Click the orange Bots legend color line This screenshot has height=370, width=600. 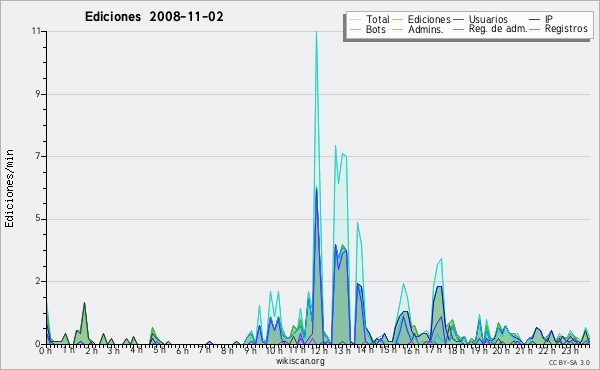pyautogui.click(x=355, y=29)
